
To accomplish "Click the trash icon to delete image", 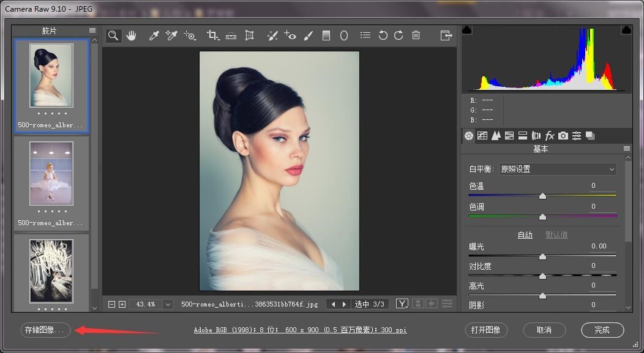I will coord(416,36).
